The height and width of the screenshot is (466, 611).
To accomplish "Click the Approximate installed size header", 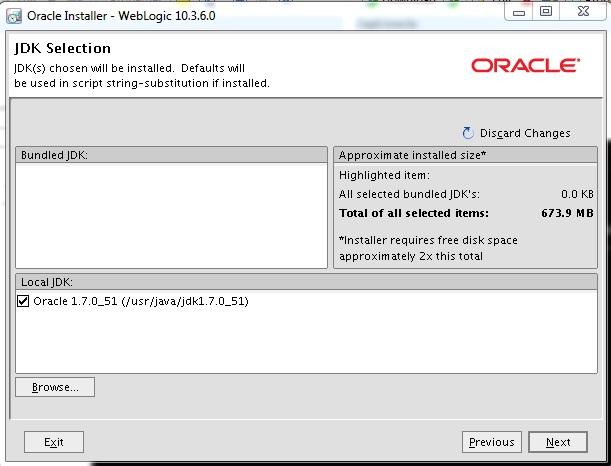I will pyautogui.click(x=465, y=155).
